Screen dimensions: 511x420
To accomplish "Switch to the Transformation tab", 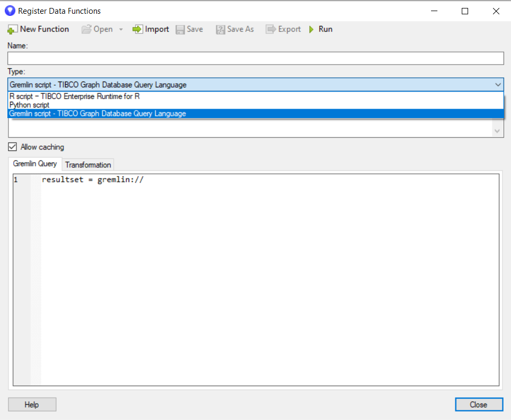I will coord(88,165).
